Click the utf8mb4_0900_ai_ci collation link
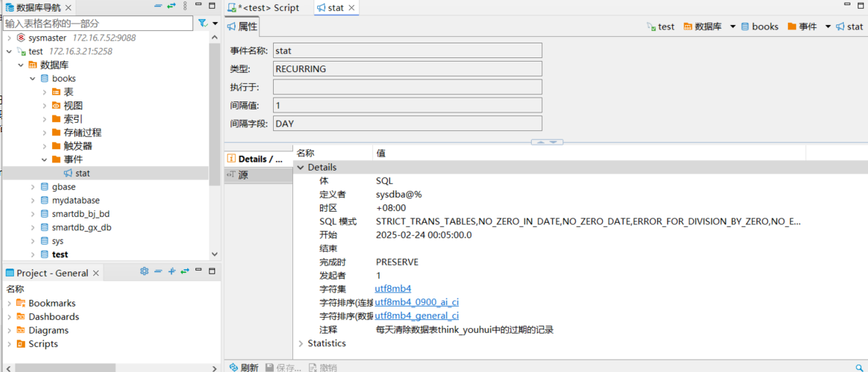Image resolution: width=868 pixels, height=372 pixels. click(x=416, y=302)
